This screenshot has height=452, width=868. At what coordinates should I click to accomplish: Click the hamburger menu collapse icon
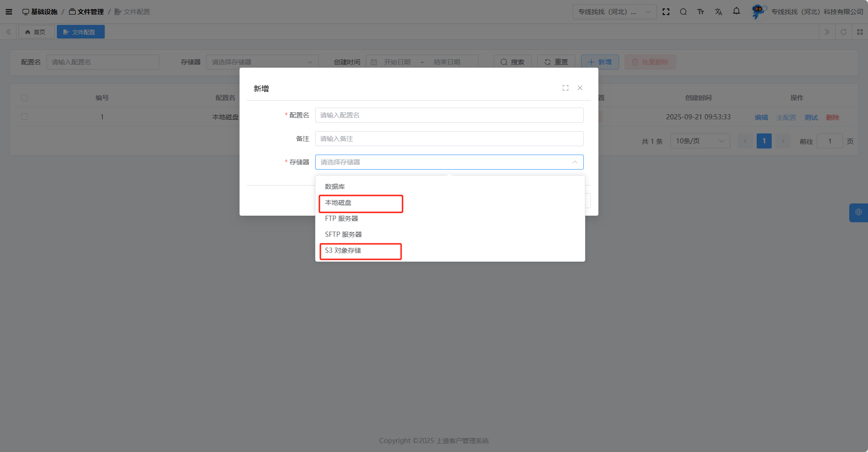(x=9, y=12)
